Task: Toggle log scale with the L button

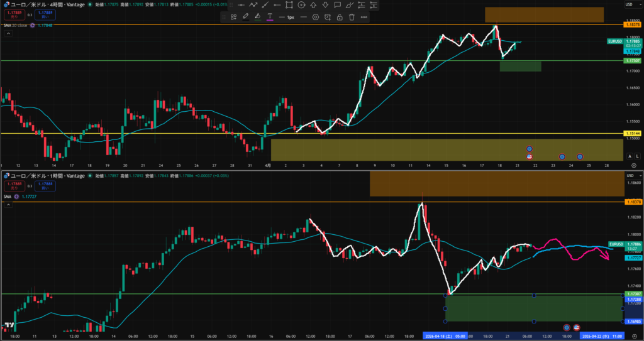Action: [x=637, y=156]
